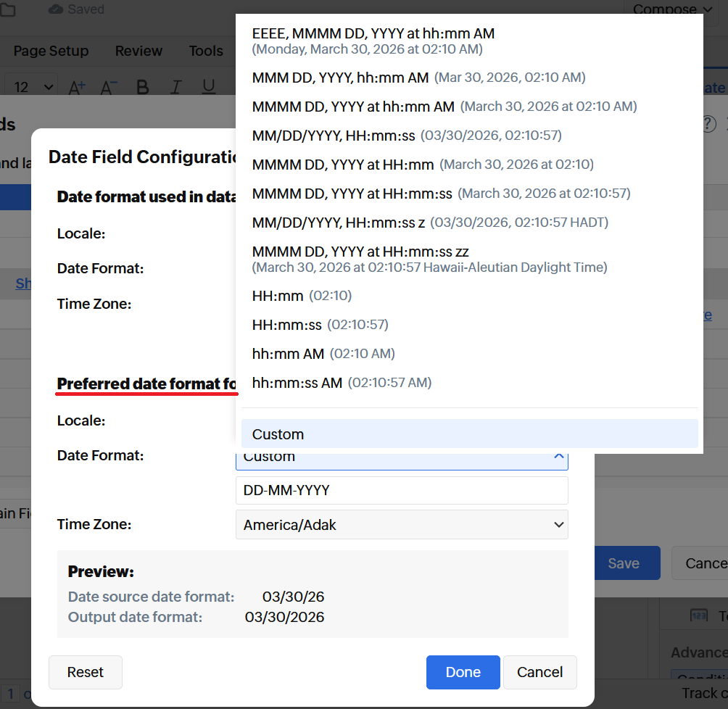Select MM/DD/YYYY, HH:mm:ss format option
Image resolution: width=728 pixels, height=709 pixels.
click(333, 136)
